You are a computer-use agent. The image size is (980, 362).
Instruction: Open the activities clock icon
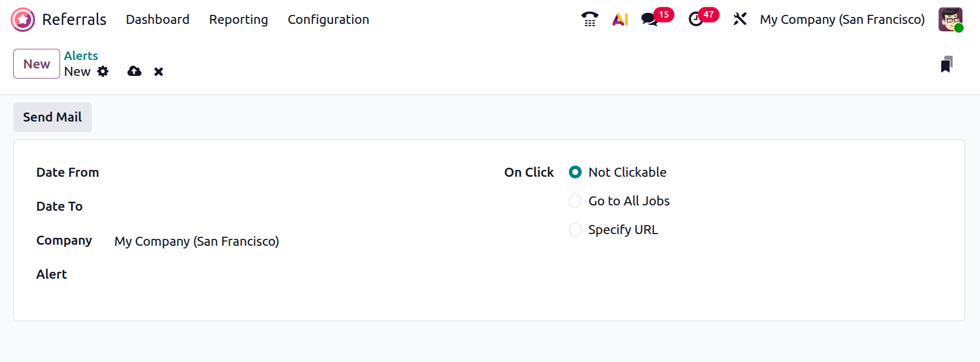695,20
